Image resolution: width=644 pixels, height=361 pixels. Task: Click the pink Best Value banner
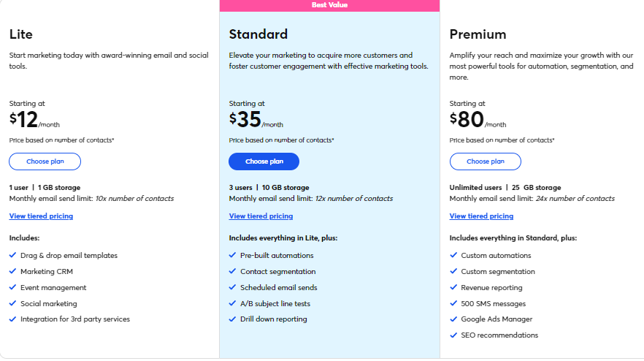point(329,5)
